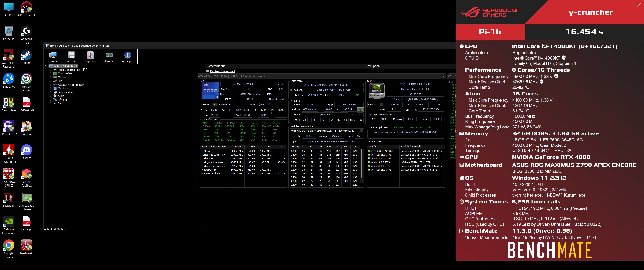Viewport: 644px width, 270px height.
Task: Open the OCCT.exe shortcut icon
Action: (x=9, y=59)
